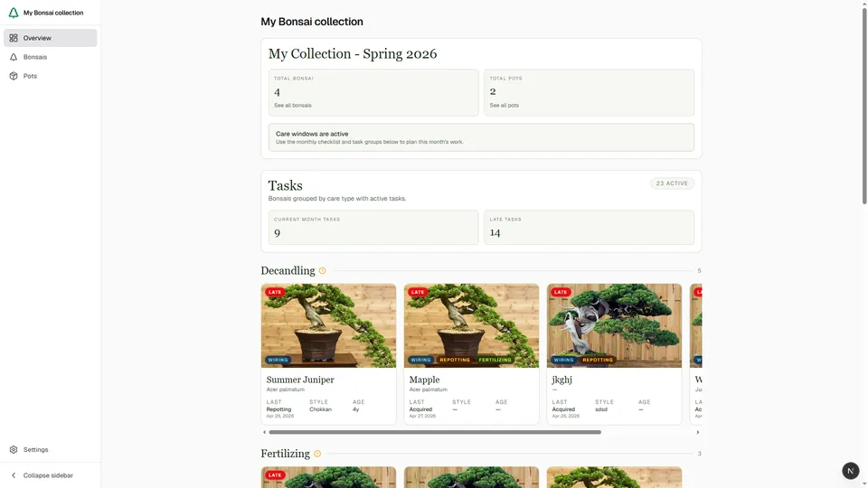Click the Wiring tag on Mapple card

pyautogui.click(x=420, y=360)
